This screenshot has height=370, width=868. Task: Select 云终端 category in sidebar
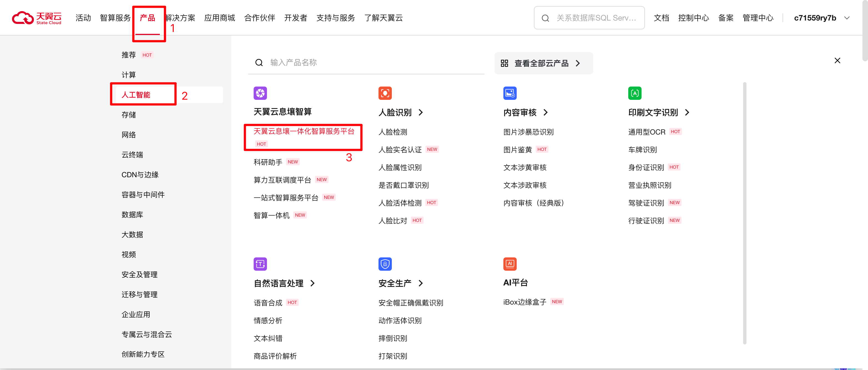pos(132,155)
